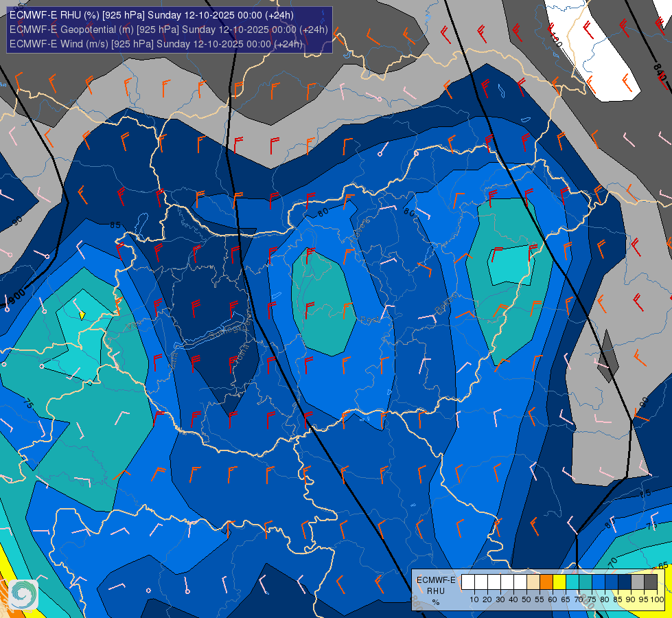
Task: Click the faint 'Pest' place label on the map
Action: point(369,320)
